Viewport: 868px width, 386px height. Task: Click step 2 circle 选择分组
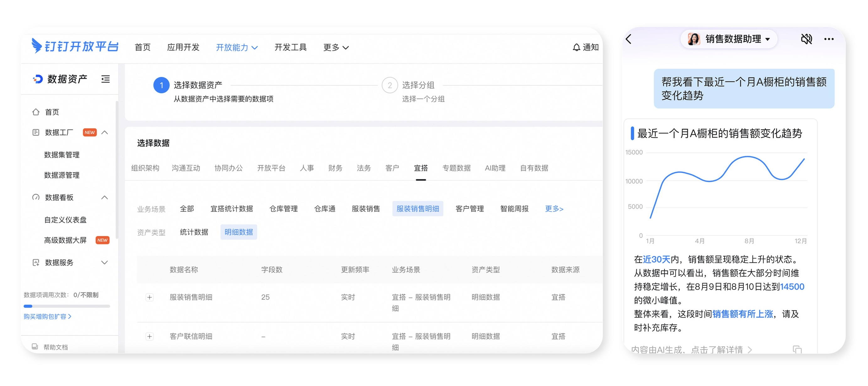click(390, 85)
